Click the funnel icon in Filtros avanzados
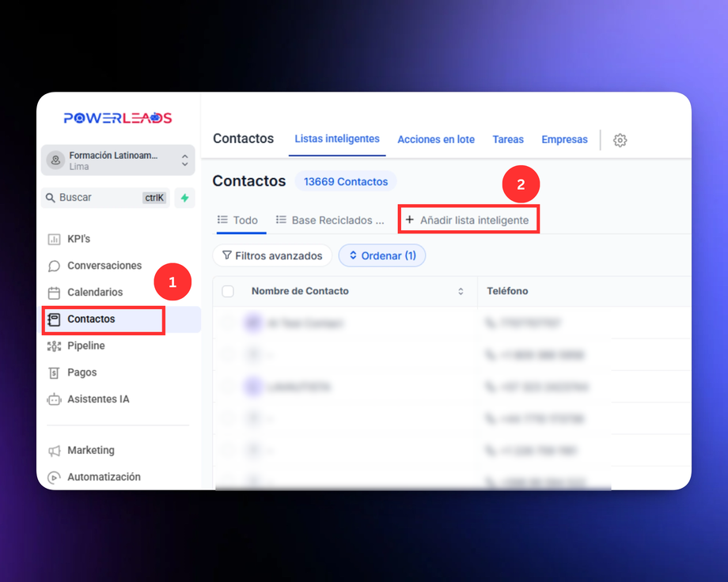Viewport: 728px width, 582px height. 227,255
